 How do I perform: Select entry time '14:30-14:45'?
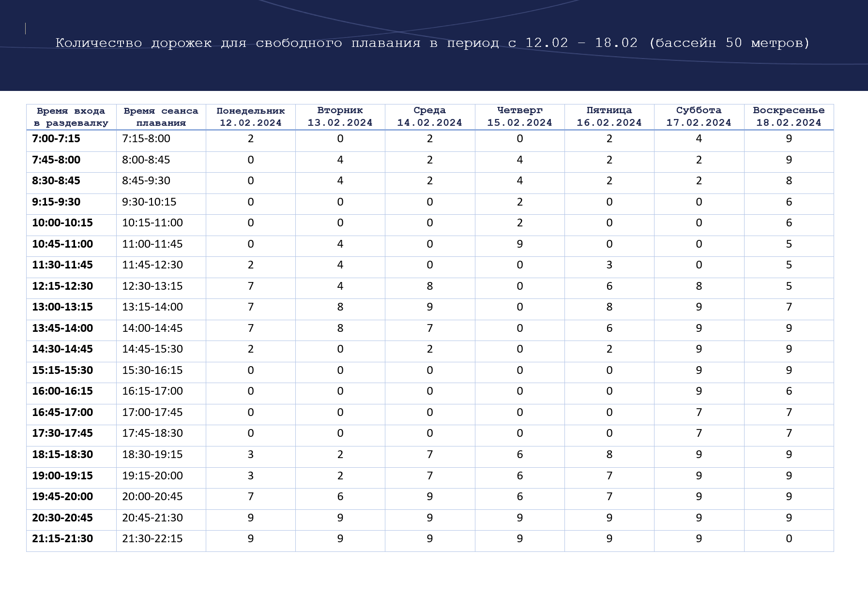coord(62,349)
